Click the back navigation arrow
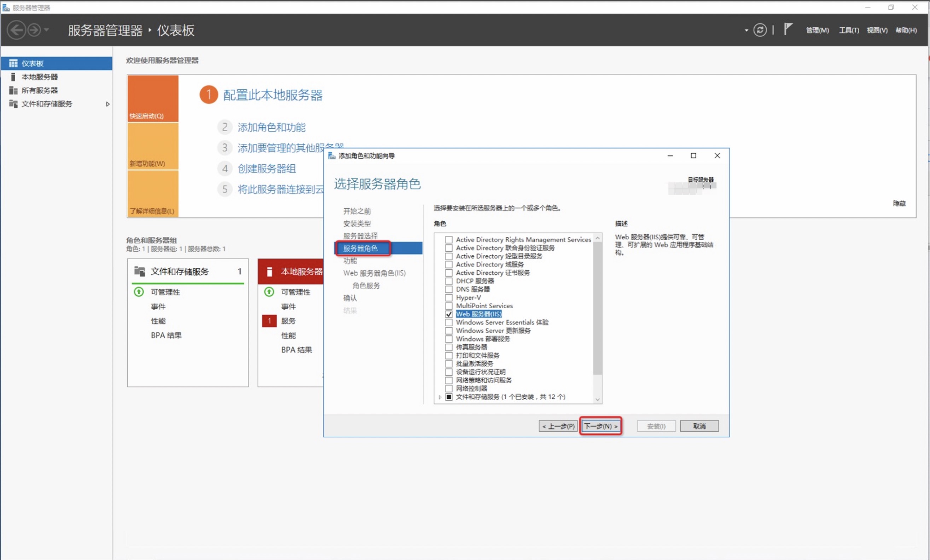This screenshot has height=560, width=930. [x=17, y=30]
